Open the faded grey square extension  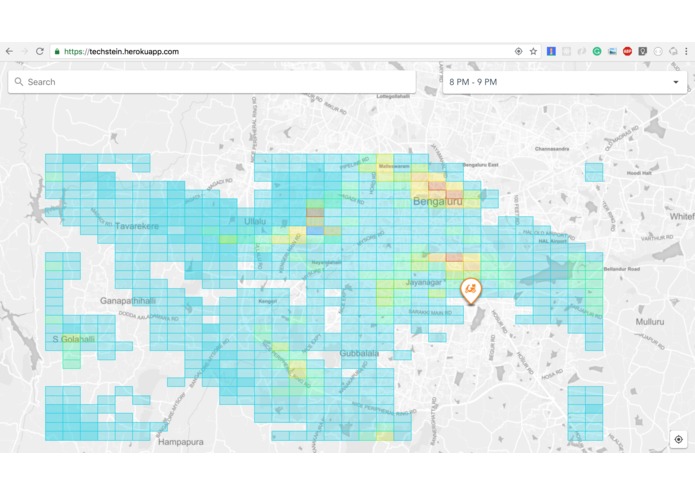(x=566, y=51)
